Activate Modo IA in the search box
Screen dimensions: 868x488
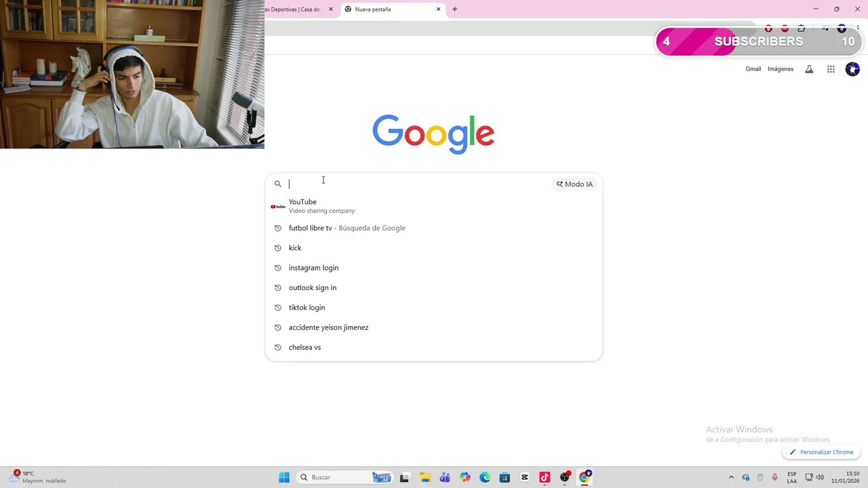point(574,184)
